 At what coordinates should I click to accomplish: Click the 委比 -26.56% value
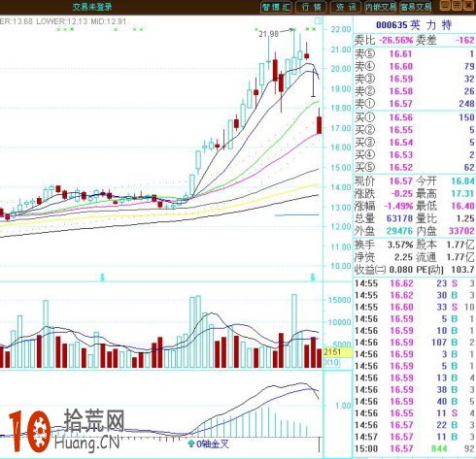[x=395, y=41]
